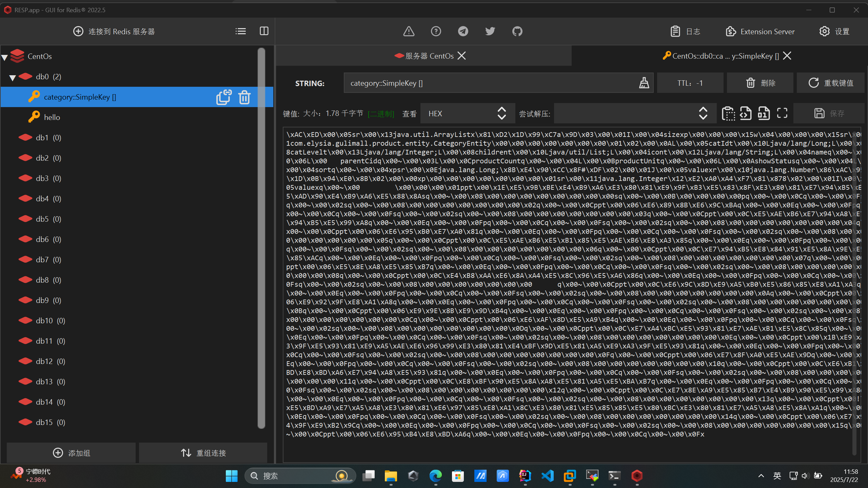868x488 pixels.
Task: Click the 添加组 add group button
Action: tap(71, 453)
